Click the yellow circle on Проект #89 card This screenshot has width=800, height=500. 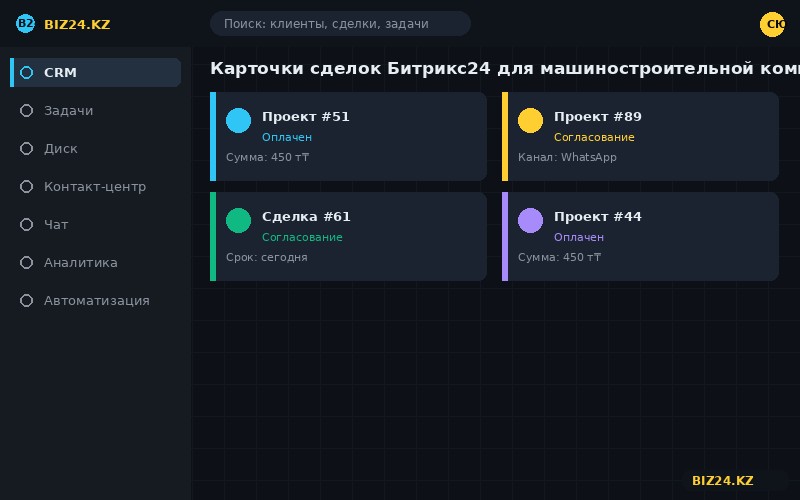[530, 120]
